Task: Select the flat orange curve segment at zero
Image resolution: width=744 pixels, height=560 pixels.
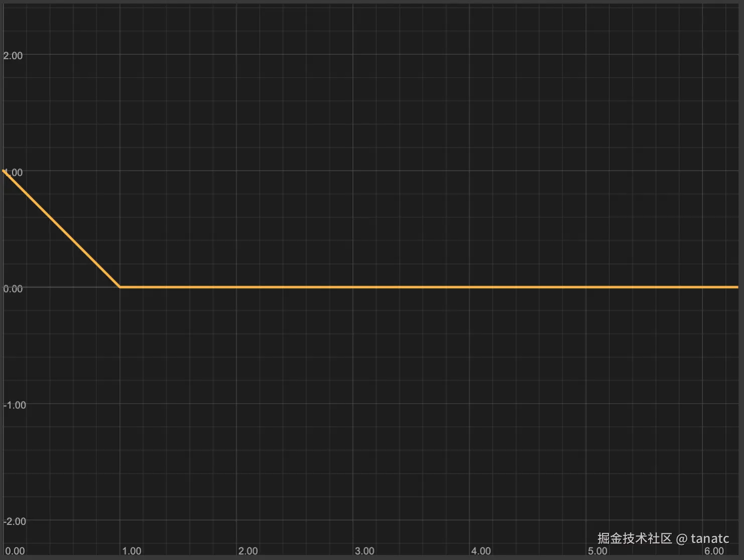Action: coord(429,287)
